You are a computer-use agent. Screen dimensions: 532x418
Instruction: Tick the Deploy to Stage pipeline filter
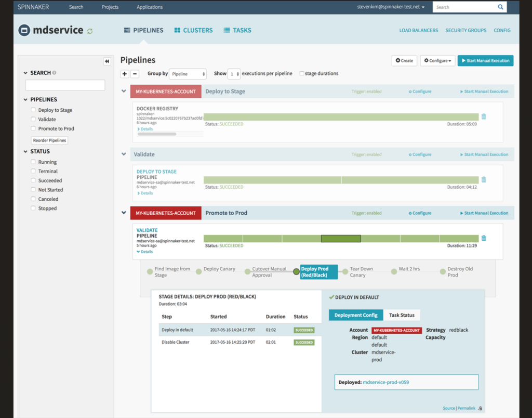pyautogui.click(x=33, y=110)
